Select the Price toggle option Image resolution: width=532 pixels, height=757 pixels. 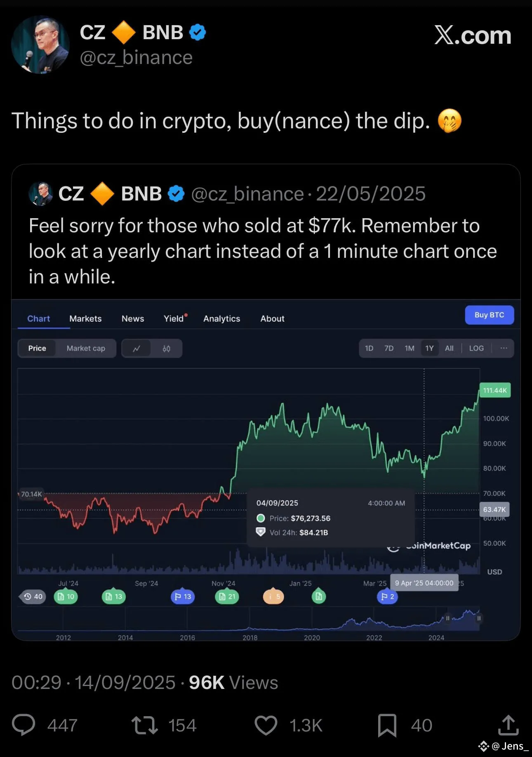pyautogui.click(x=37, y=348)
